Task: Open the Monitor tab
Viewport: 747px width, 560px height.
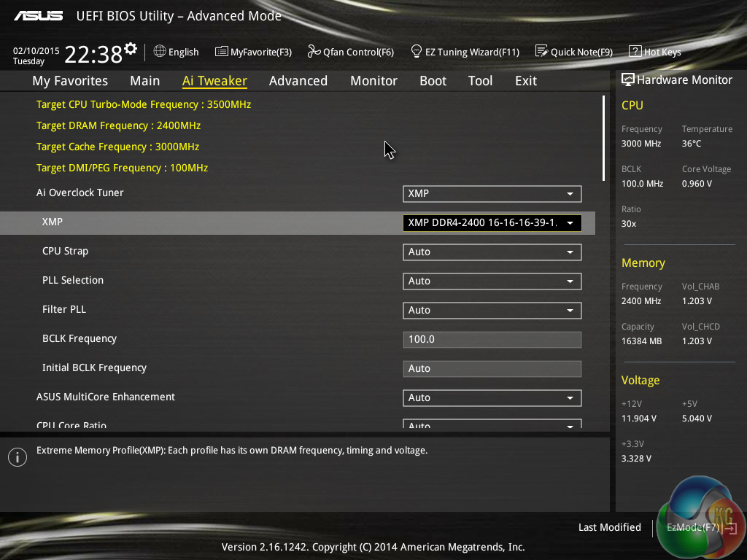Action: 374,81
